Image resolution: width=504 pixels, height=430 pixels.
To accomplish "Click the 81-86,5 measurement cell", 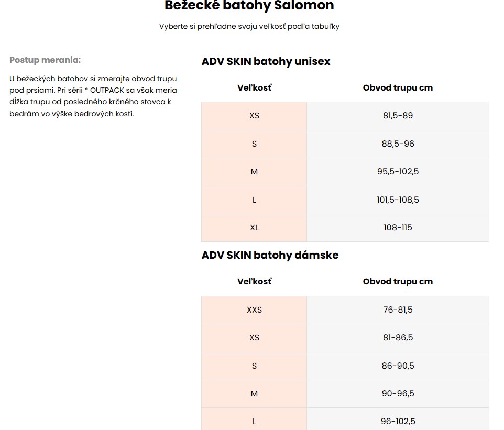I will coord(398,338).
